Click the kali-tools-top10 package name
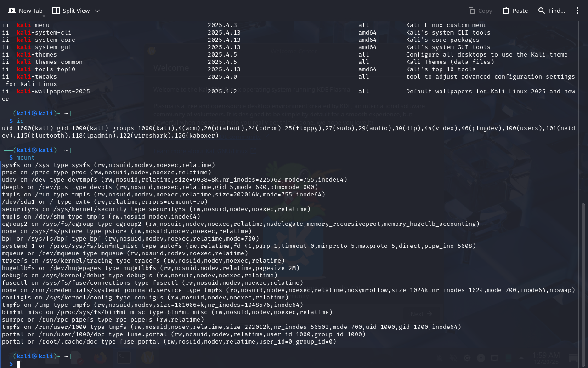Image resolution: width=588 pixels, height=368 pixels. [46, 69]
